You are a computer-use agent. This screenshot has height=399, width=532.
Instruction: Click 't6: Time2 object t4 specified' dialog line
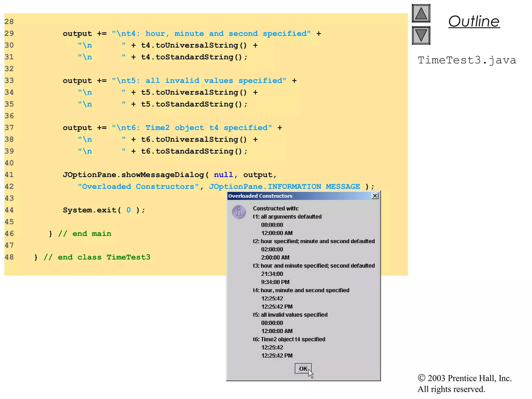pyautogui.click(x=289, y=339)
